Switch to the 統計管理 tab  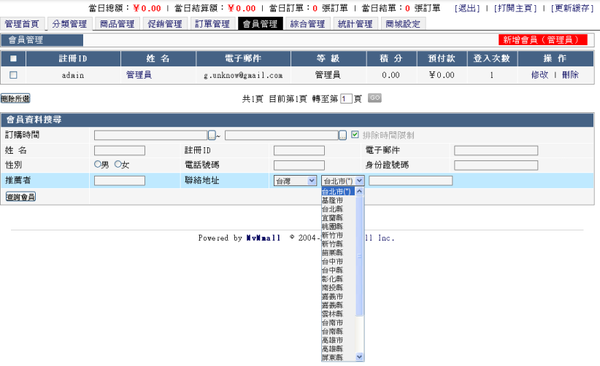(355, 24)
